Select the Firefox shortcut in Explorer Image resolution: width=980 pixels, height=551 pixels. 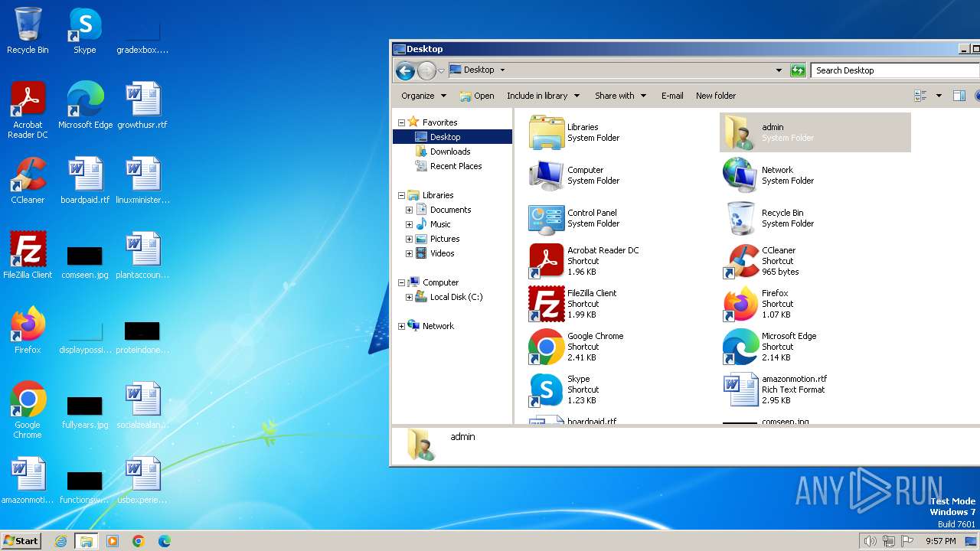coord(815,304)
